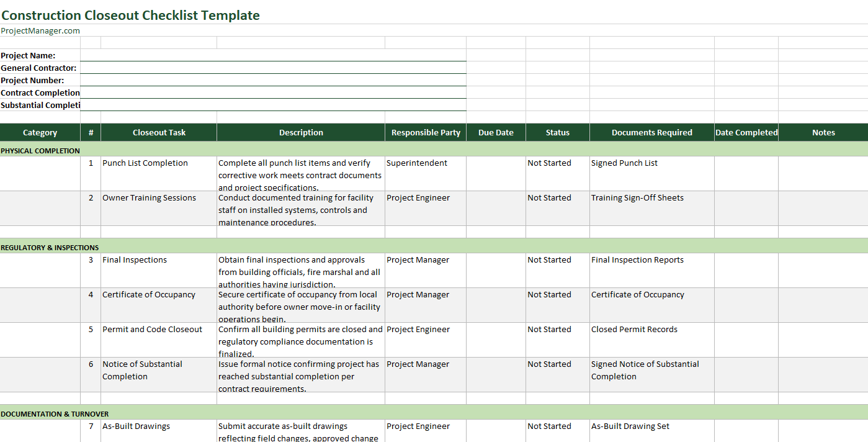Image resolution: width=868 pixels, height=442 pixels.
Task: Click the Due Date cell for Punch List Completion
Action: tap(496, 173)
